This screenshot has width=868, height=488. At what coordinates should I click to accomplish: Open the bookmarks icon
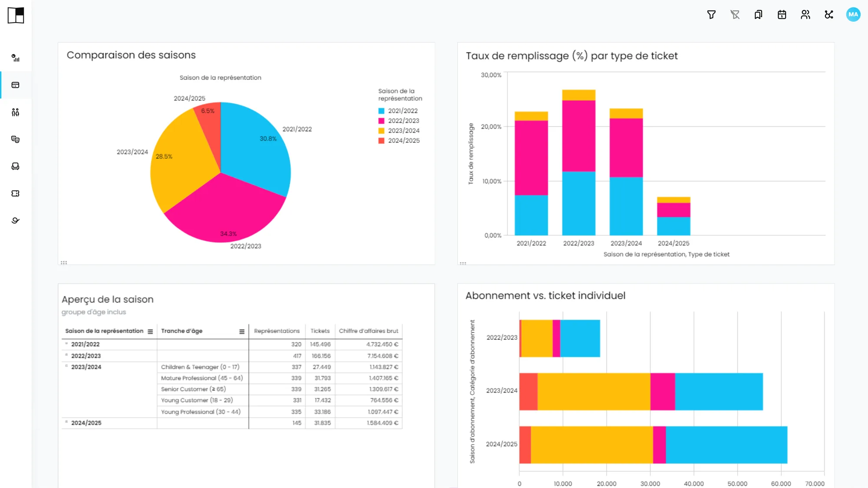tap(758, 15)
